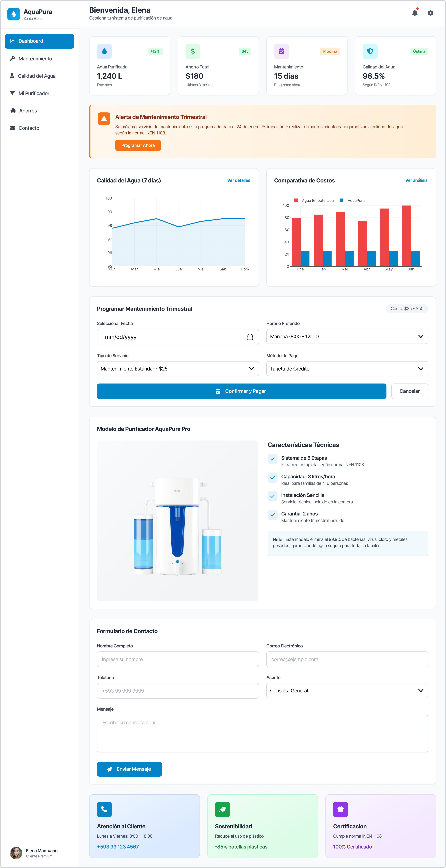Click the 100% Certificado text
The height and width of the screenshot is (868, 446).
(352, 846)
